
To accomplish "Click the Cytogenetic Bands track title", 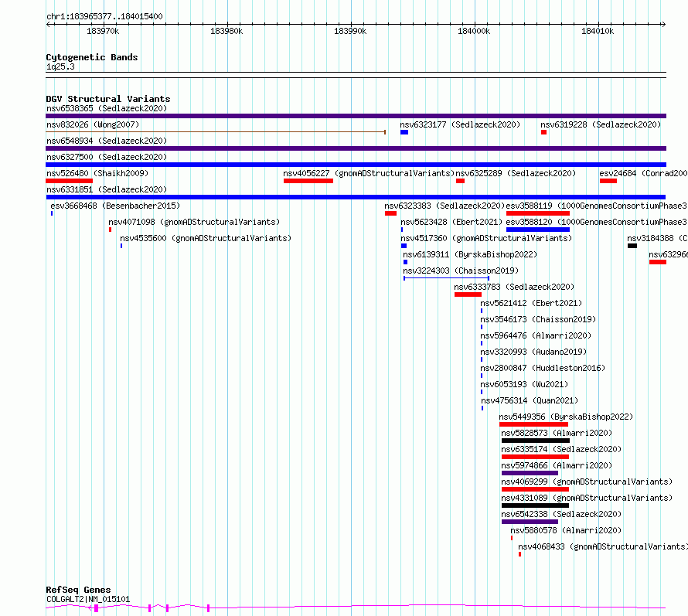I will 92,57.
